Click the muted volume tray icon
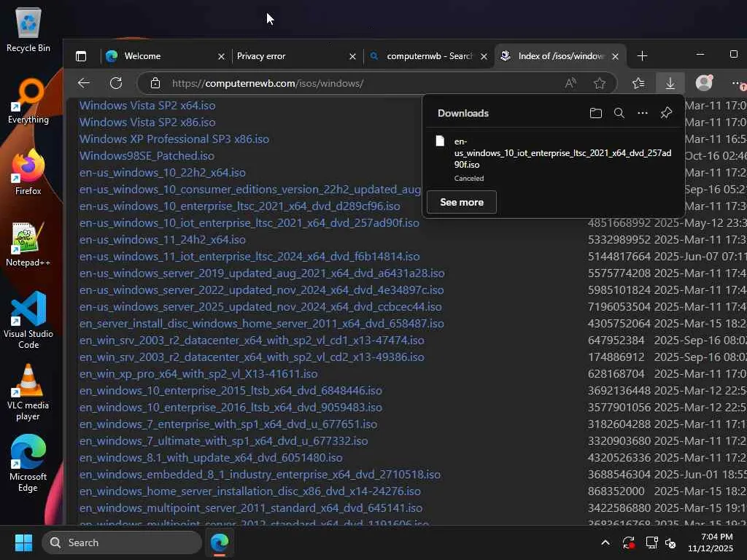Image resolution: width=747 pixels, height=560 pixels. click(670, 542)
